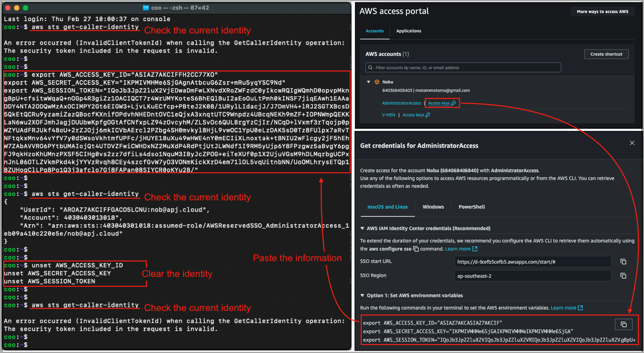Select the PowerShell credentials tab
644x353 pixels.
pos(471,207)
